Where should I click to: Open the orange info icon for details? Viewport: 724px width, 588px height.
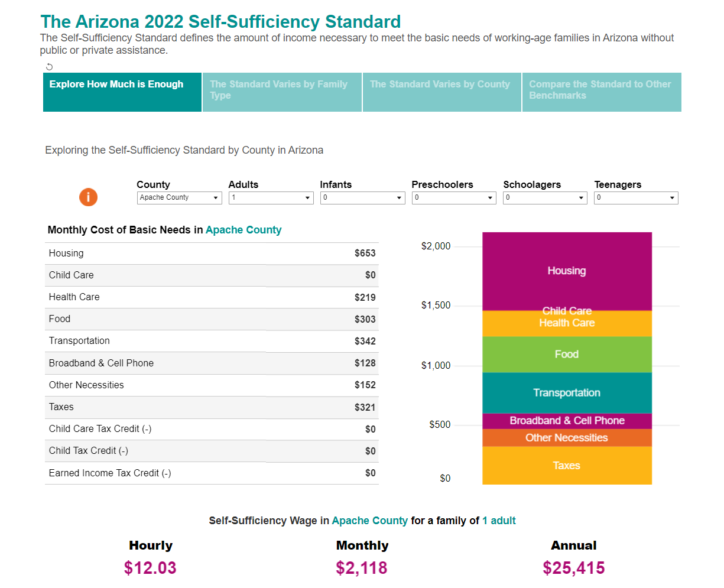[88, 197]
